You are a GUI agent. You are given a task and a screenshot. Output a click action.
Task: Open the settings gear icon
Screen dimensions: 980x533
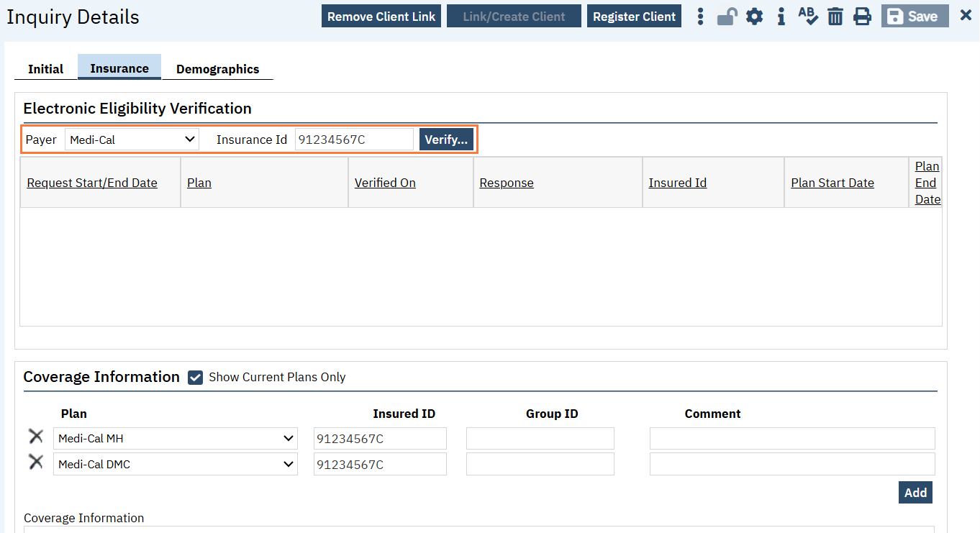tap(754, 17)
